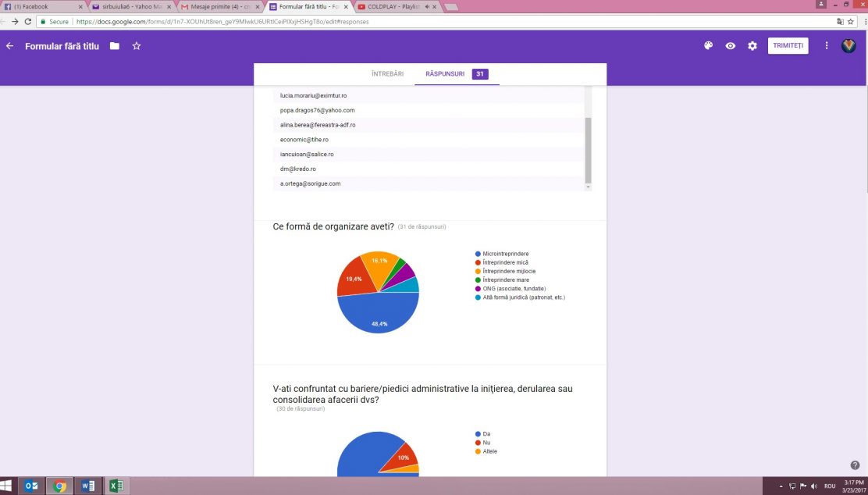868x495 pixels.
Task: Select the RĂSPUNSURI tab
Action: (445, 74)
